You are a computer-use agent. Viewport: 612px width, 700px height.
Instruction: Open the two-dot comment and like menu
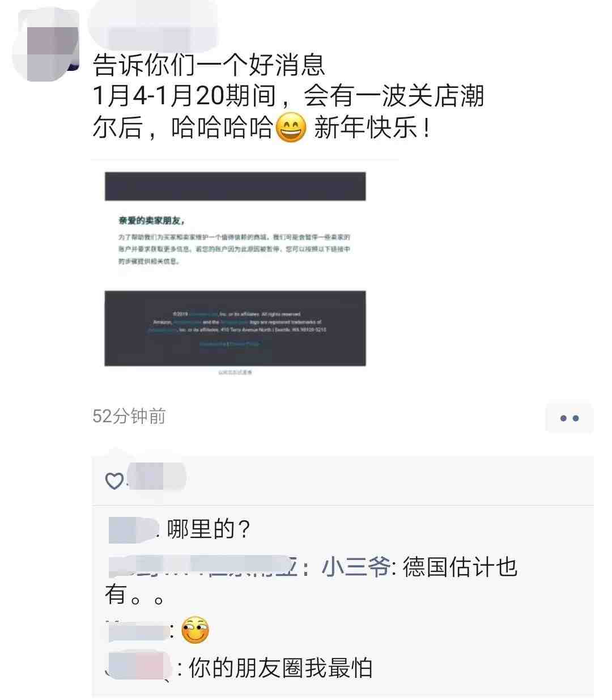pos(569,418)
